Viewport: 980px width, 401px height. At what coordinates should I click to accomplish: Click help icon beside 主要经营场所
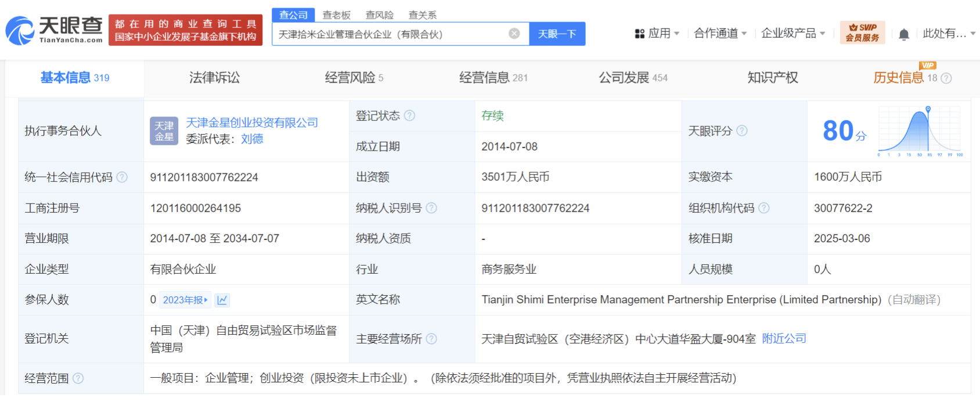pyautogui.click(x=431, y=339)
